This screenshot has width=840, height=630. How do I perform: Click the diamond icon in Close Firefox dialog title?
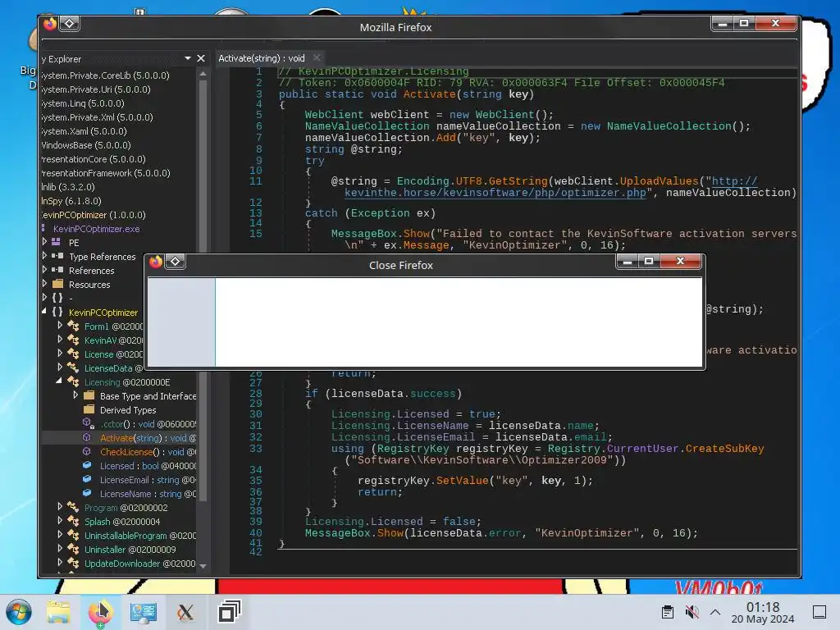176,262
